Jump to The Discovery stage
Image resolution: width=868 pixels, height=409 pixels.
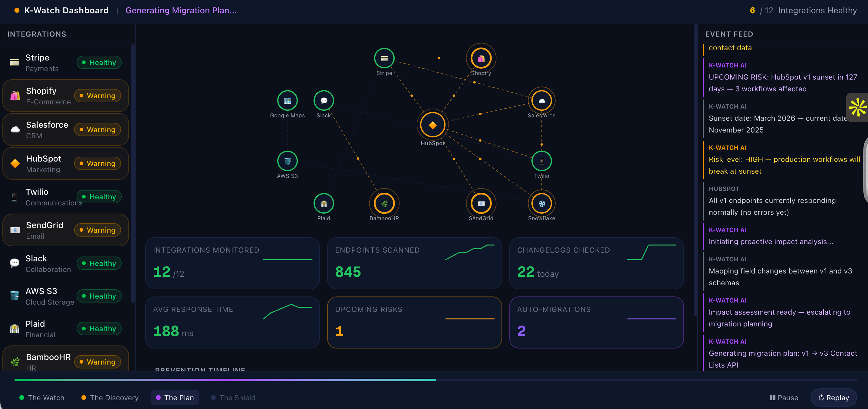tap(110, 398)
